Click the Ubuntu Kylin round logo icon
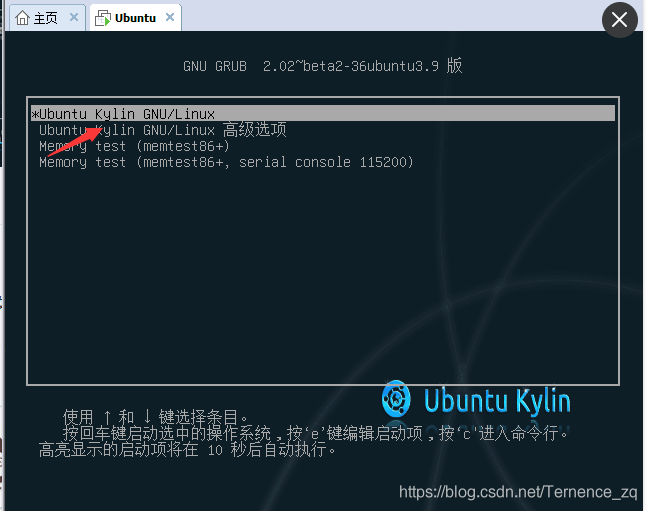647x511 pixels. (x=396, y=399)
